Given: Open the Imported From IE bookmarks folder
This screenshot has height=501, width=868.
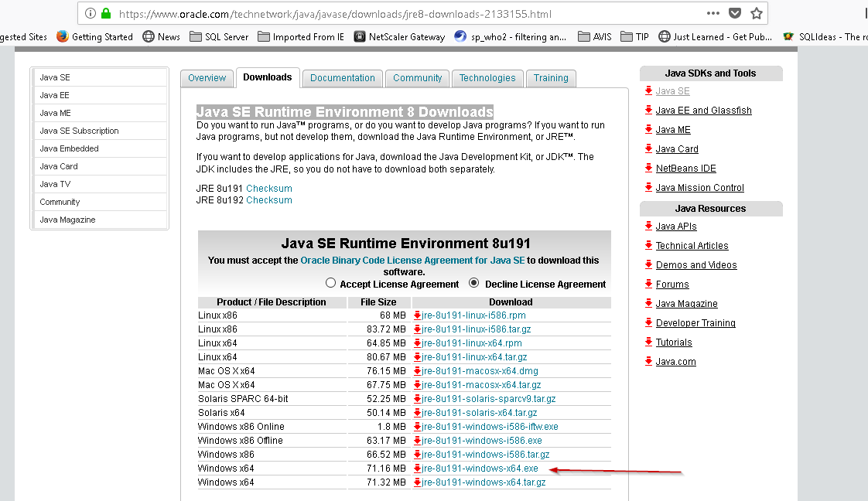Looking at the screenshot, I should click(x=301, y=36).
